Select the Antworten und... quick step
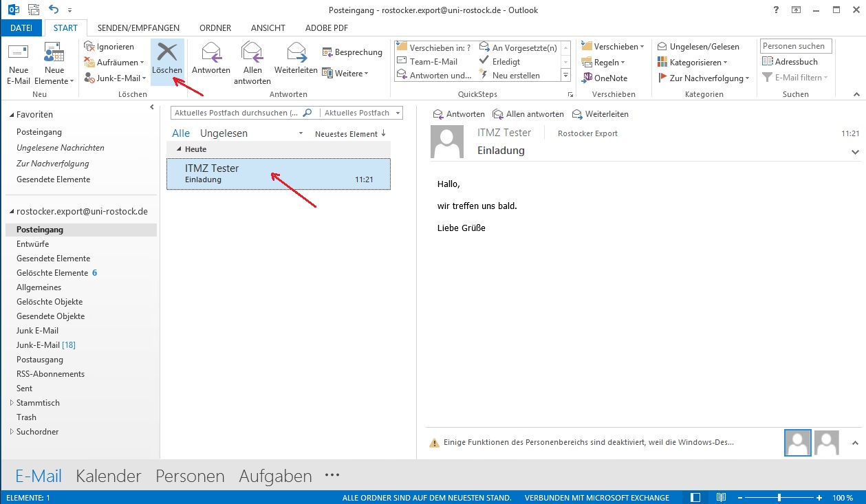 (x=434, y=76)
